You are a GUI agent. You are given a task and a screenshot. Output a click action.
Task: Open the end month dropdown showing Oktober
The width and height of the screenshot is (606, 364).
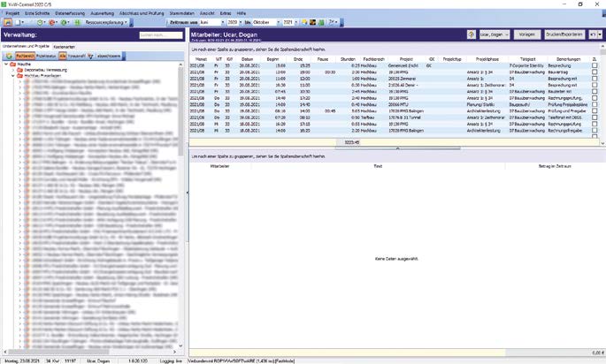click(x=278, y=22)
